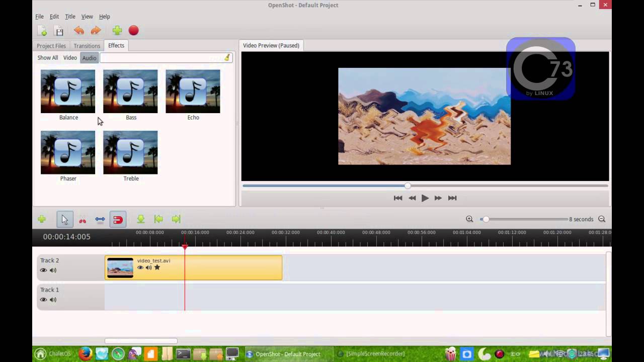644x362 pixels.
Task: Activate the razor cut tool
Action: coord(83,220)
